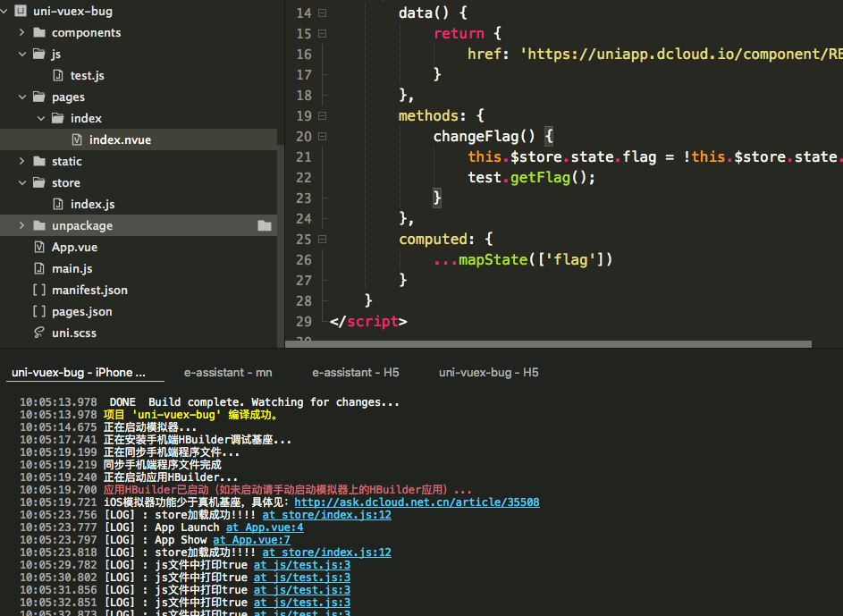
Task: Click the uni-vuex-bug project root icon
Action: click(21, 12)
